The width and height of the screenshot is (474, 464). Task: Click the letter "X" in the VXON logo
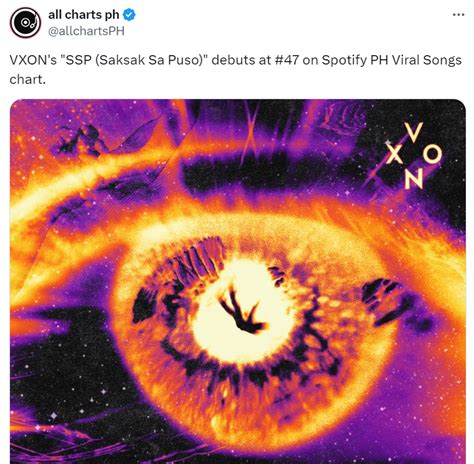pyautogui.click(x=394, y=155)
